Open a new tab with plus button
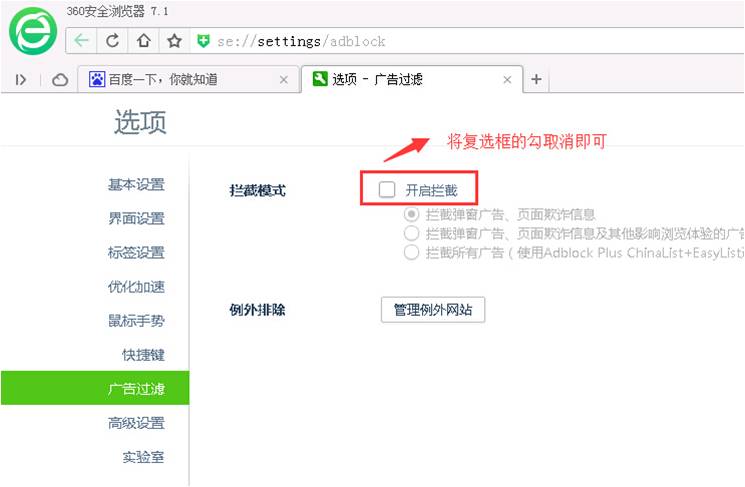The height and width of the screenshot is (487, 745). [536, 80]
